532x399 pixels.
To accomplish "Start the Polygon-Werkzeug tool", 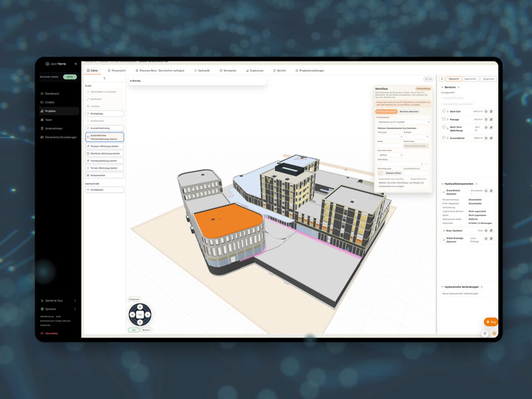I will pos(104,146).
